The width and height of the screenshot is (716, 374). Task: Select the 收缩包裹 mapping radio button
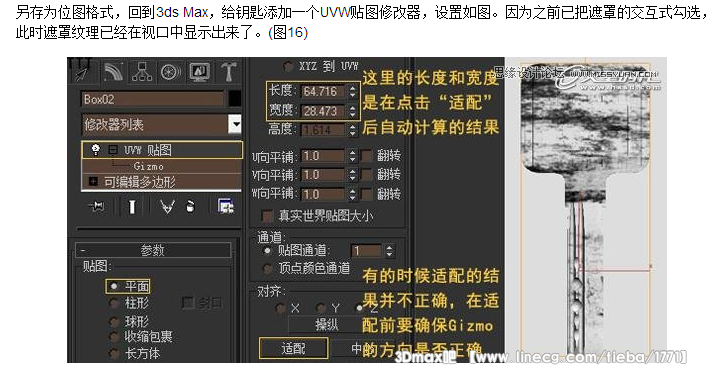(x=114, y=337)
